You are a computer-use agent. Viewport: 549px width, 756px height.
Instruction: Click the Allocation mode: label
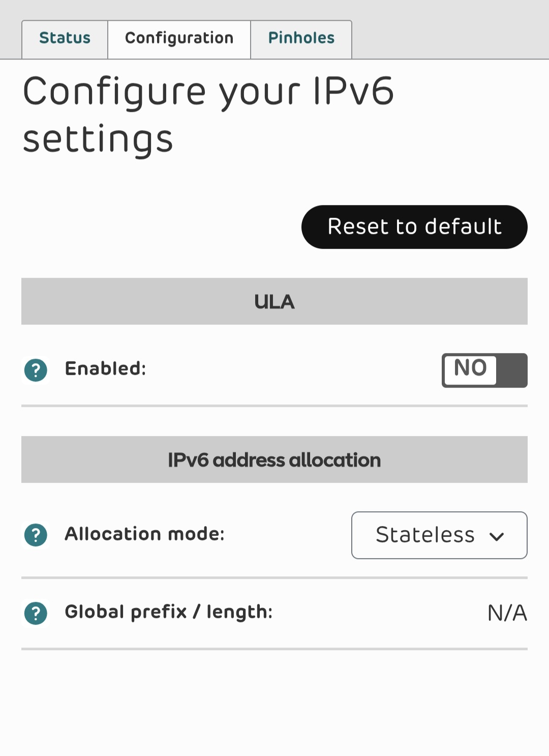coord(144,534)
